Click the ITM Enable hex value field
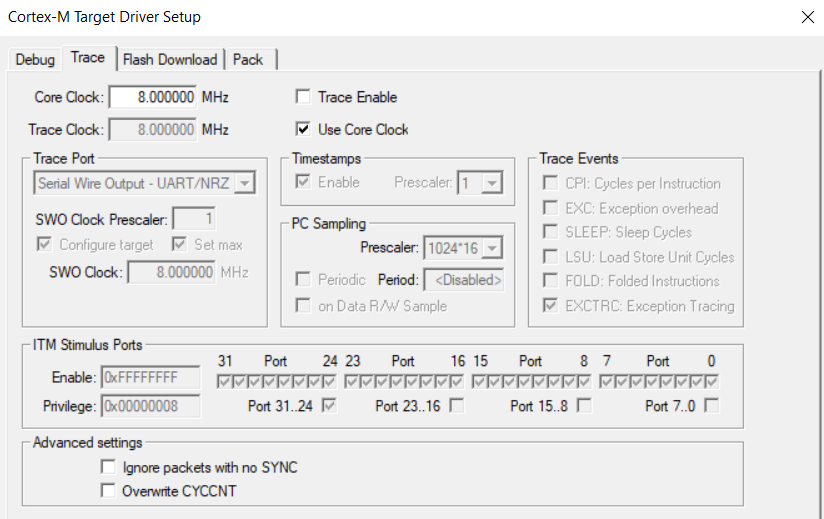Screen dimensions: 824x519 pos(149,380)
